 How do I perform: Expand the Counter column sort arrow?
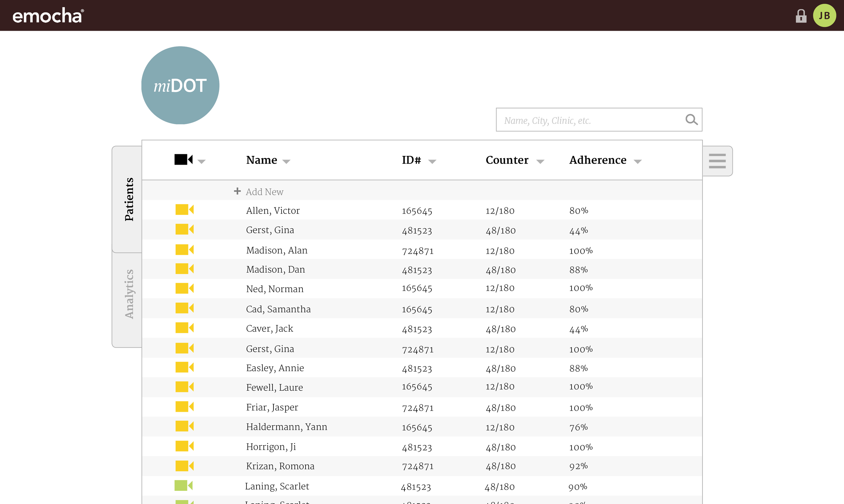point(540,162)
